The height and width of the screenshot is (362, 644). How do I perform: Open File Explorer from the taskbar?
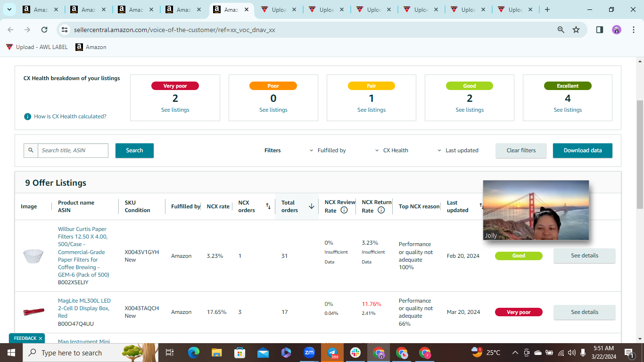[x=216, y=353]
